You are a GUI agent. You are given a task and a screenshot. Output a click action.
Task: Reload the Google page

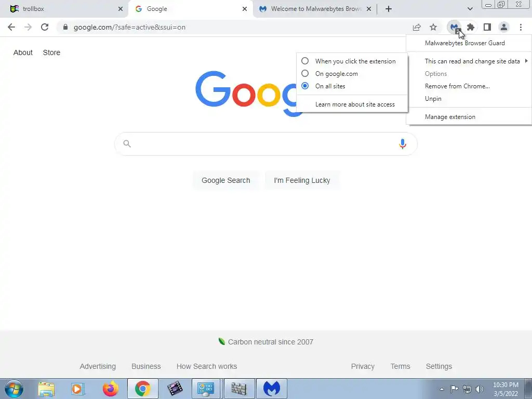pyautogui.click(x=45, y=27)
